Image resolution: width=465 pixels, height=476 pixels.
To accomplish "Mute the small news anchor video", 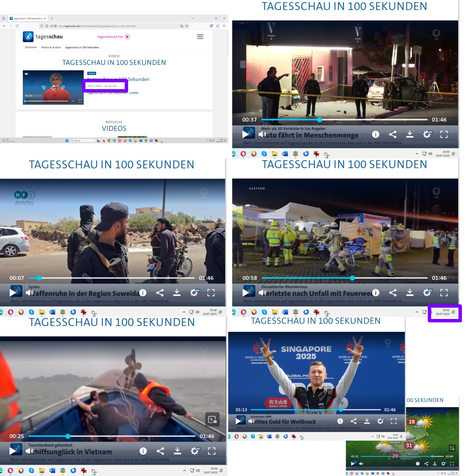I will (x=27, y=74).
